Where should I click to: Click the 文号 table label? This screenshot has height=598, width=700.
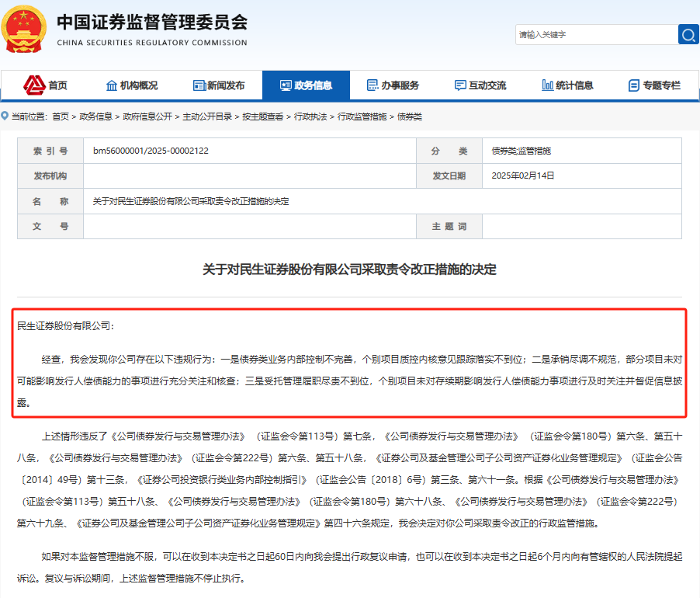point(50,227)
